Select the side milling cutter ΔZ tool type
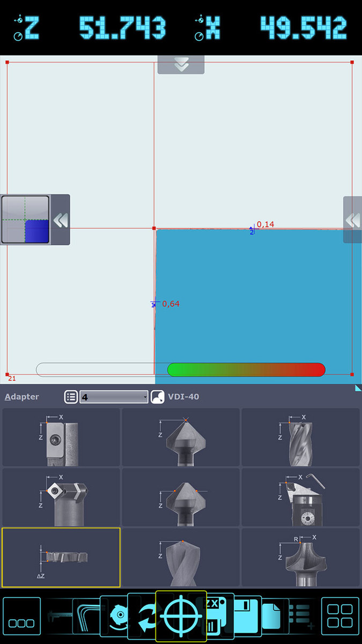362x644 pixels. 61,558
